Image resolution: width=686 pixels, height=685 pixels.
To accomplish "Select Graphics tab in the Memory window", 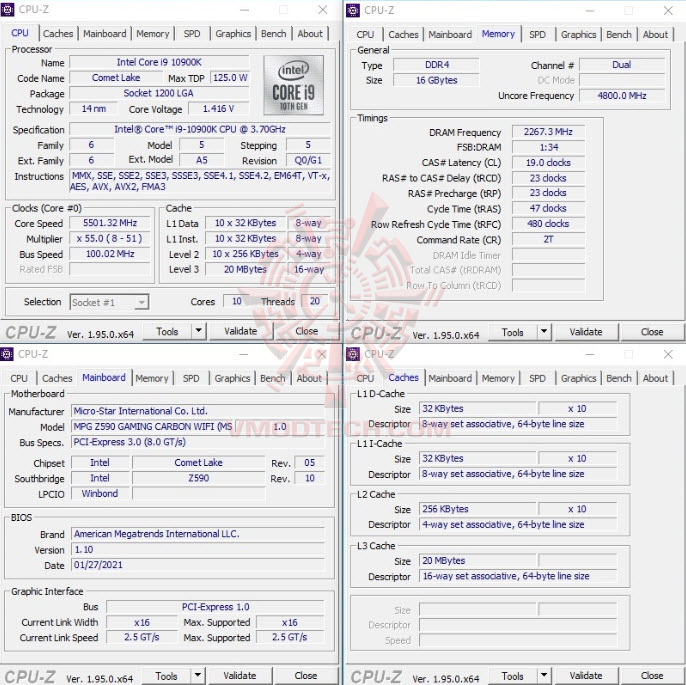I will pos(578,35).
